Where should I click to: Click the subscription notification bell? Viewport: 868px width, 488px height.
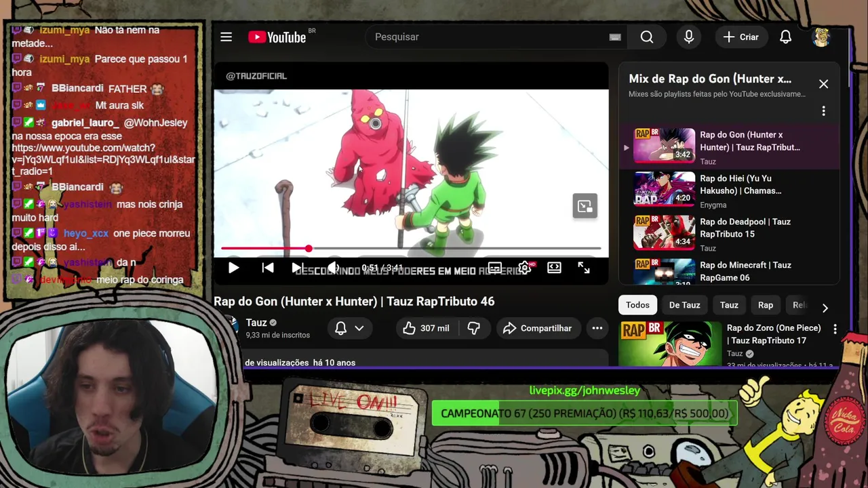[x=341, y=328]
